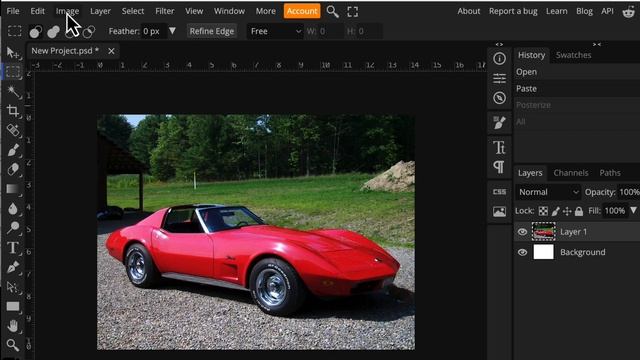The height and width of the screenshot is (360, 640).
Task: Open the Navigator compass panel icon
Action: click(499, 98)
